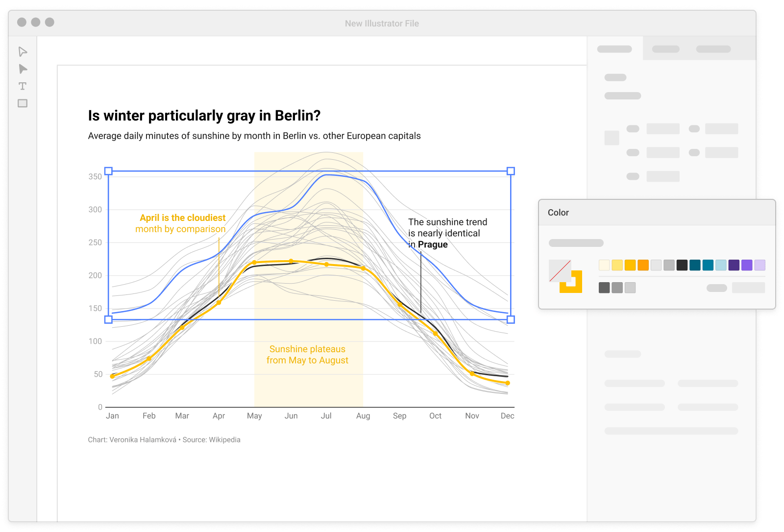Click the Color panel title bar

657,213
